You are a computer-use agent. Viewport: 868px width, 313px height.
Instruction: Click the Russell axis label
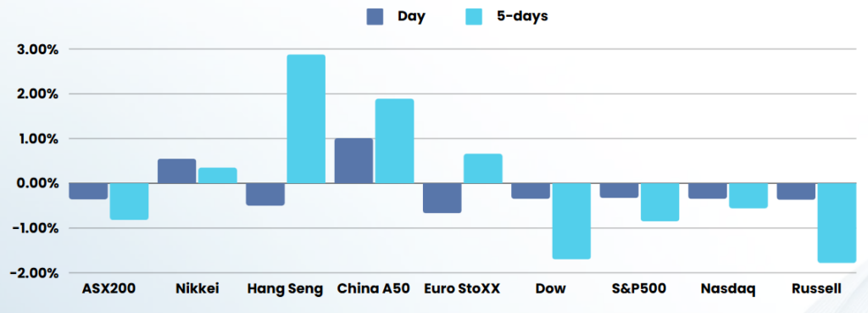pyautogui.click(x=816, y=288)
